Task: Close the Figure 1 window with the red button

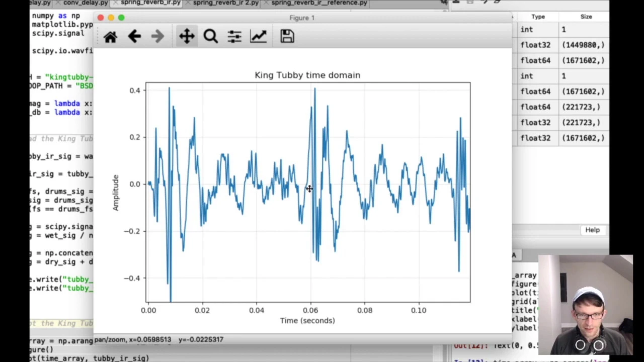Action: (101, 18)
